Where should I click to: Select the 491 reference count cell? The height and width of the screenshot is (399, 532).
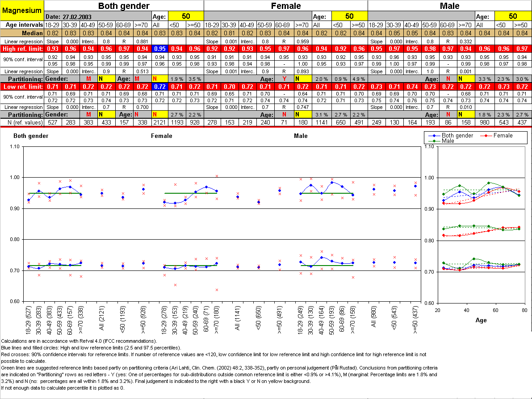coord(359,122)
